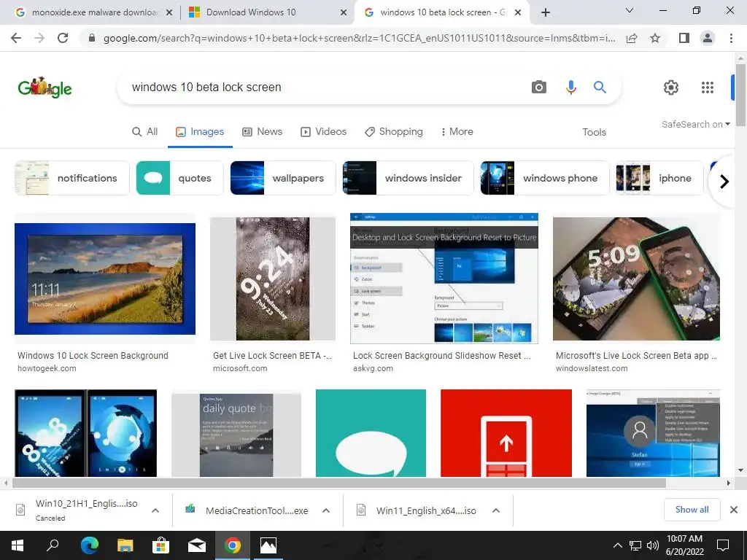Submit search with magnifier icon
747x560 pixels.
600,87
